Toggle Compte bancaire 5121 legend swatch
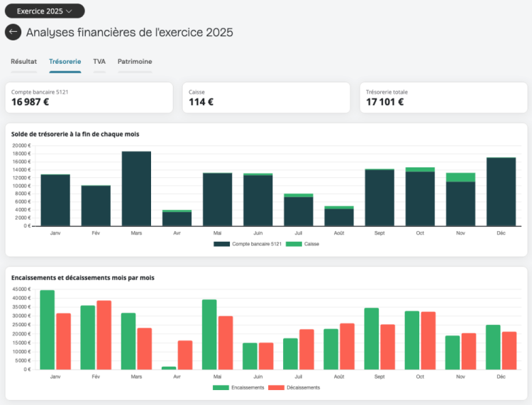The height and width of the screenshot is (405, 532). pyautogui.click(x=221, y=244)
